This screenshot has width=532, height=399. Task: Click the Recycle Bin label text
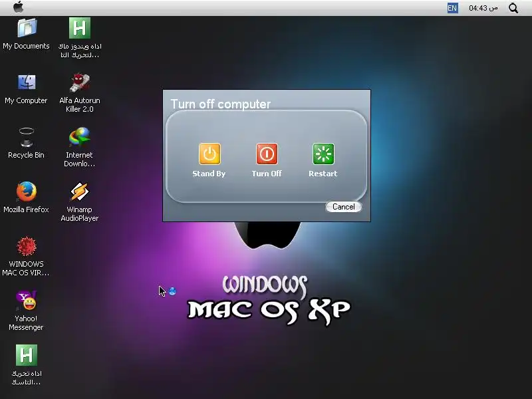pyautogui.click(x=26, y=155)
